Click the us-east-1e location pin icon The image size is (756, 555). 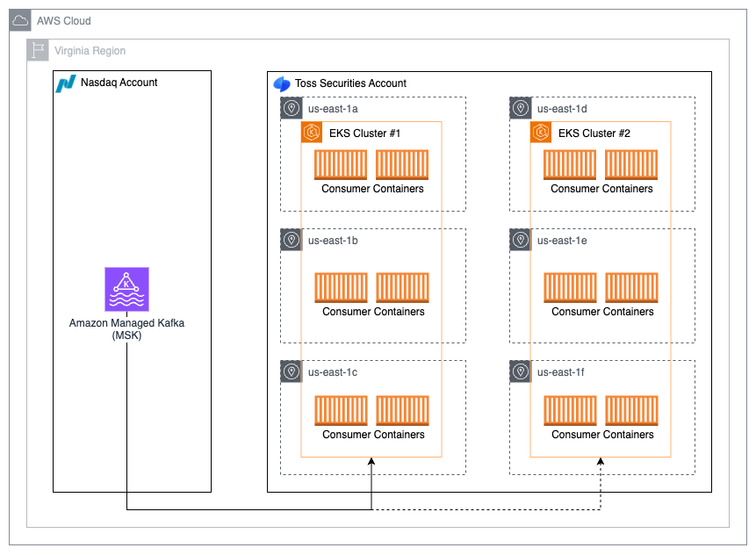pyautogui.click(x=520, y=240)
